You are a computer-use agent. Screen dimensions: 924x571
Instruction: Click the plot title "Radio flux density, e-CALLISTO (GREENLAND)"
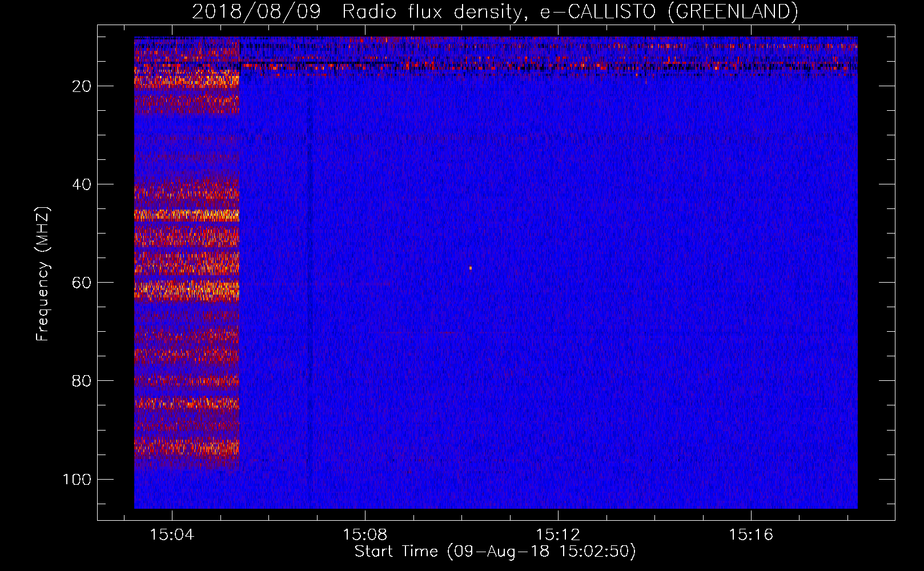569,11
